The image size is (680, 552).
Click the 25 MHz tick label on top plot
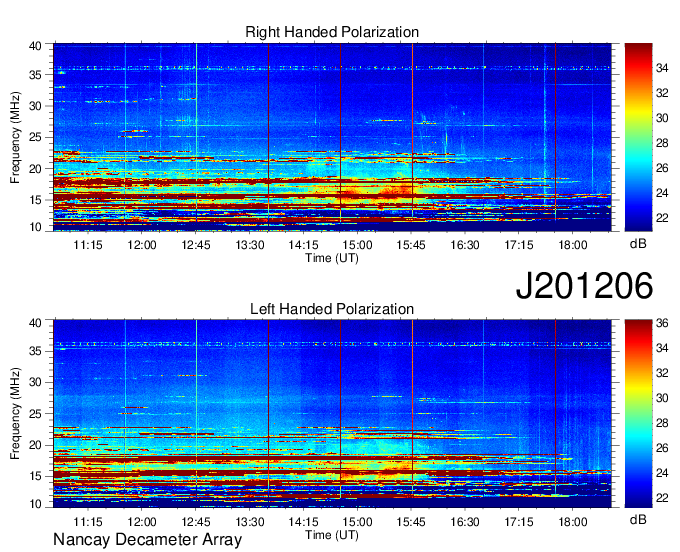pos(36,138)
